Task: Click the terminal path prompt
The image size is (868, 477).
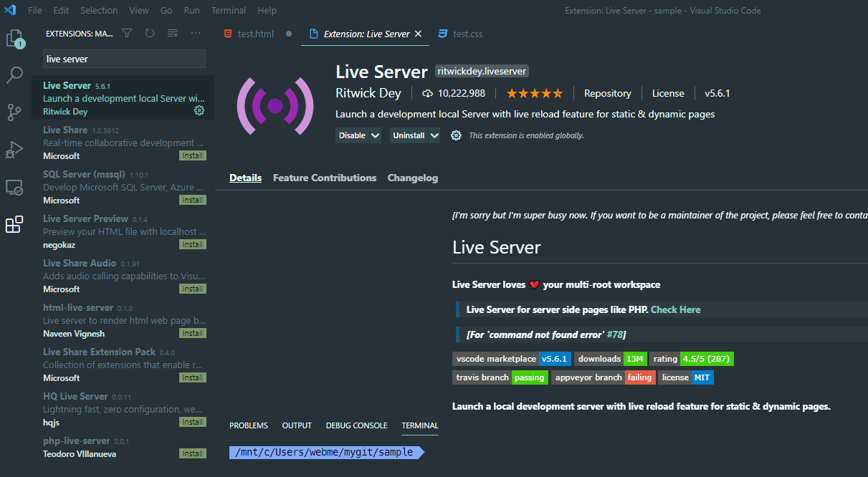Action: 327,452
